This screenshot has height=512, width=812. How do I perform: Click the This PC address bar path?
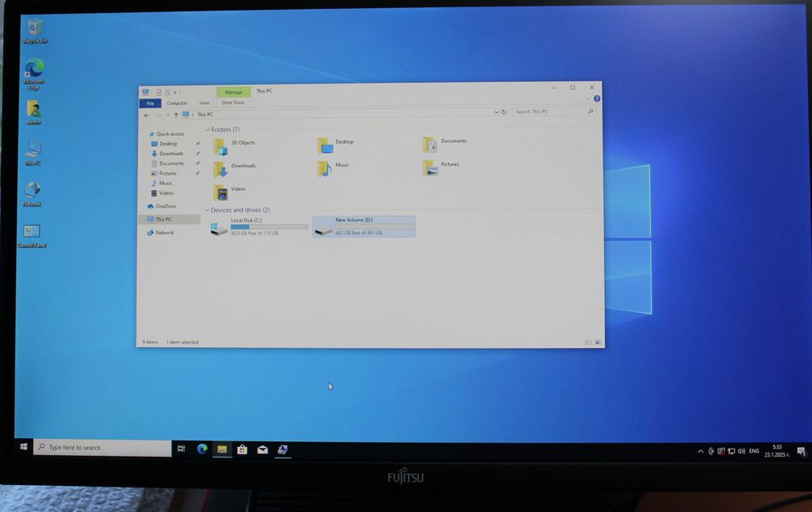coord(205,115)
